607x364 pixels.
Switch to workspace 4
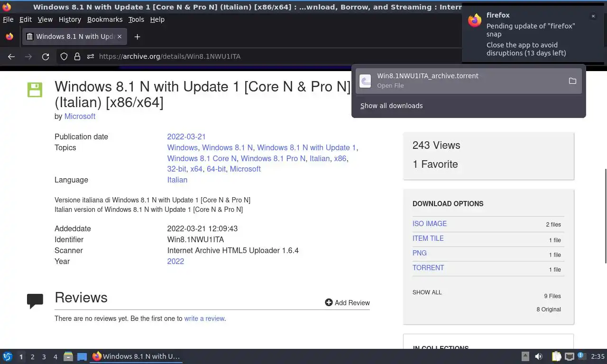pos(55,357)
